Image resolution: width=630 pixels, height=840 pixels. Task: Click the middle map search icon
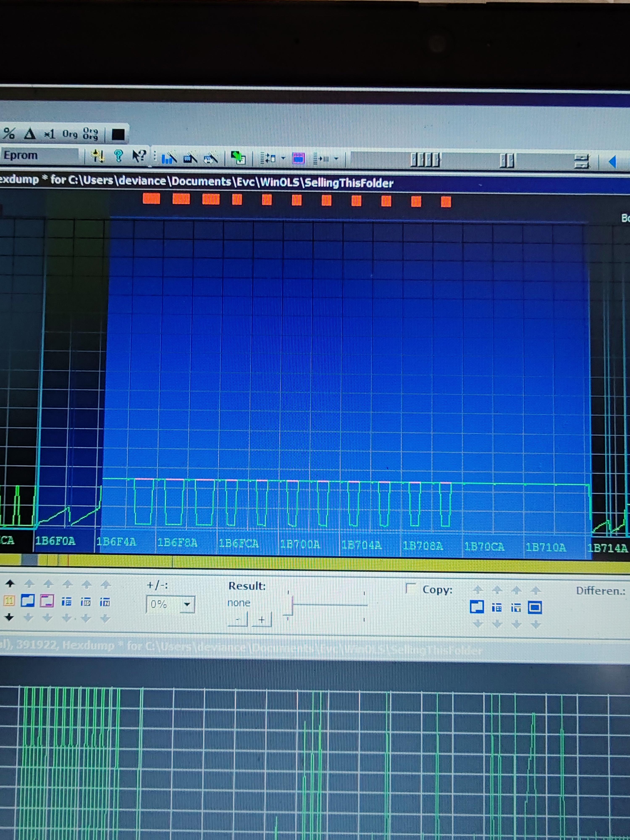(190, 158)
